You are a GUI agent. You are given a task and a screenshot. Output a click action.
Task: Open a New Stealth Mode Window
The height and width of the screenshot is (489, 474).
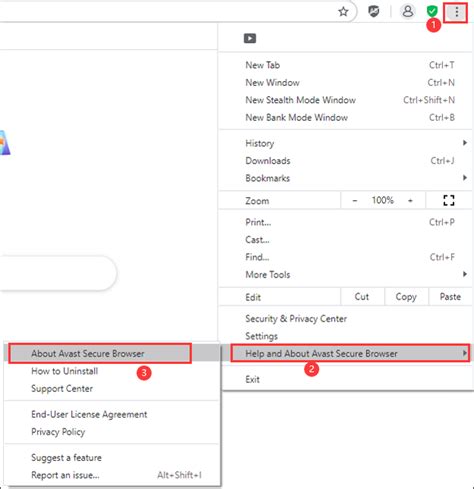tap(346, 100)
